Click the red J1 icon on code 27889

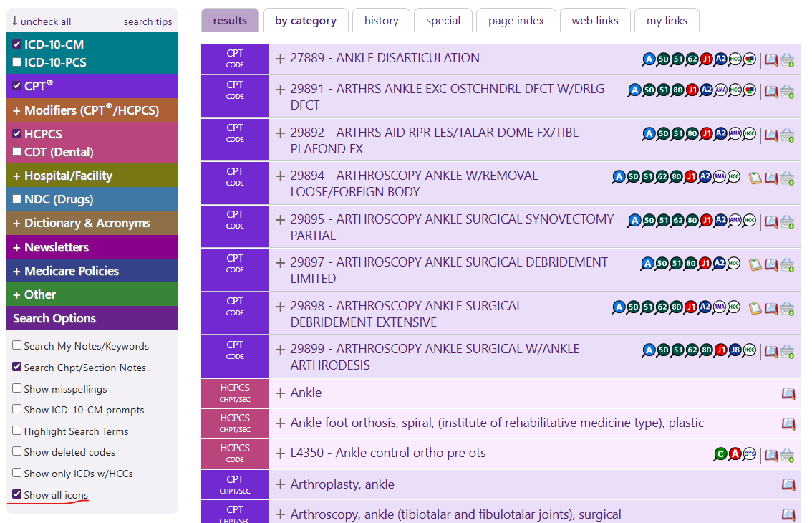pos(706,59)
